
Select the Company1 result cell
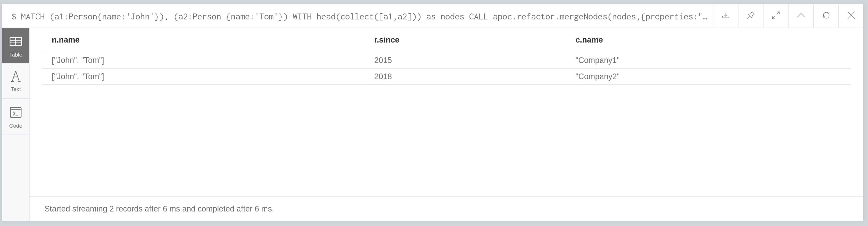pos(597,60)
